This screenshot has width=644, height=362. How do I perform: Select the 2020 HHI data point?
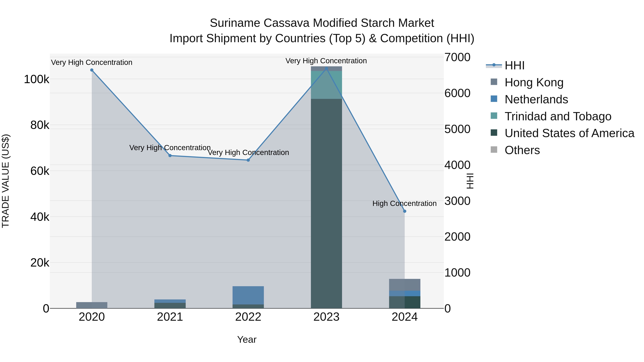click(92, 70)
